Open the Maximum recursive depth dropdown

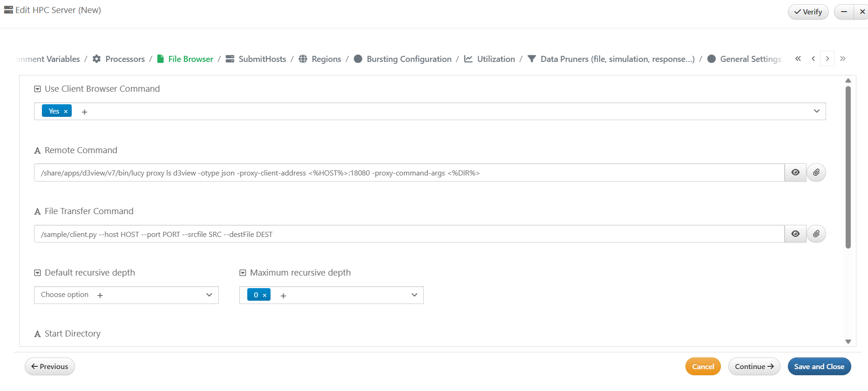point(414,295)
